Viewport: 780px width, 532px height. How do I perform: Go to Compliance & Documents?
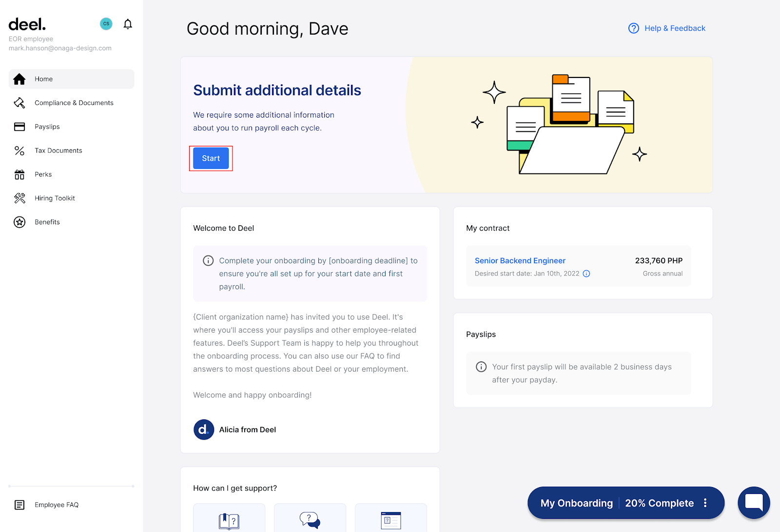coord(74,103)
